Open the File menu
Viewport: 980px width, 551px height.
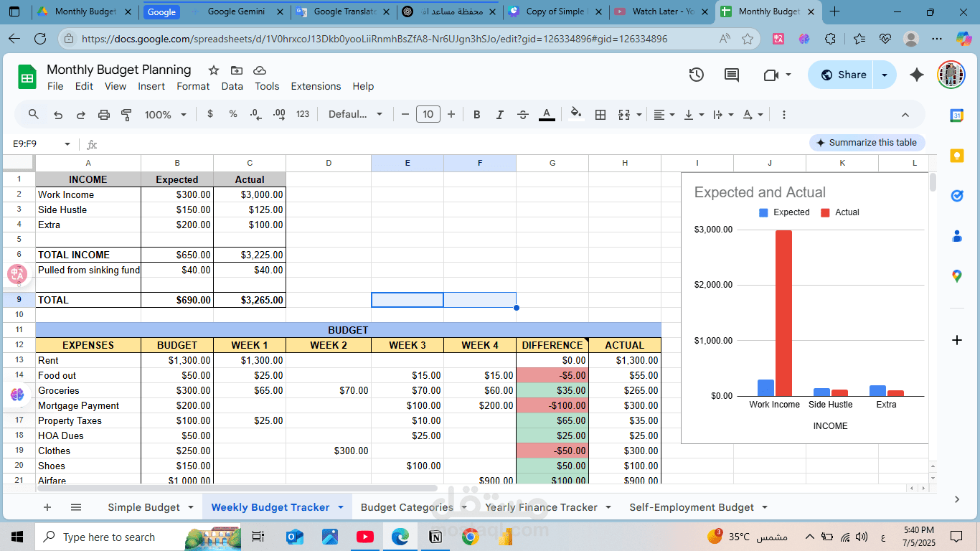(55, 86)
